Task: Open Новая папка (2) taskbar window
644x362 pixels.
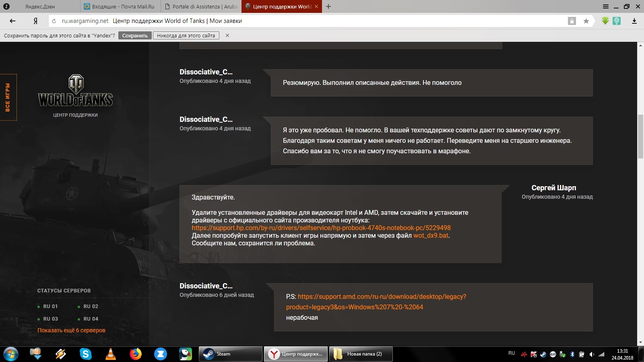Action: (x=361, y=354)
